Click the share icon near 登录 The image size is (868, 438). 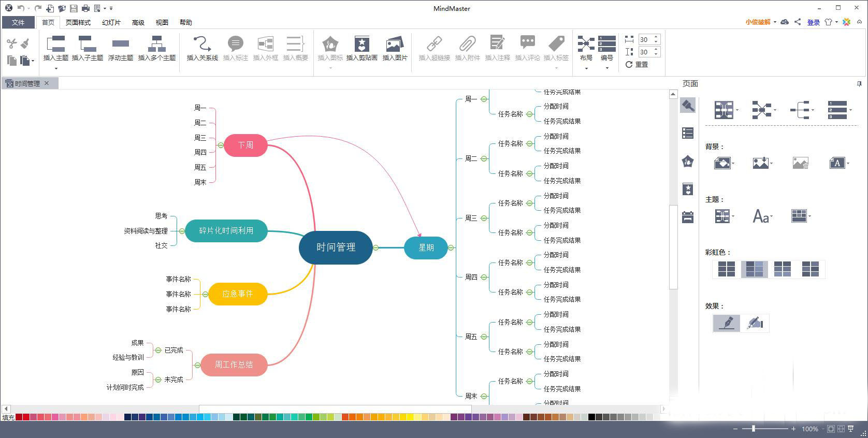tap(798, 22)
